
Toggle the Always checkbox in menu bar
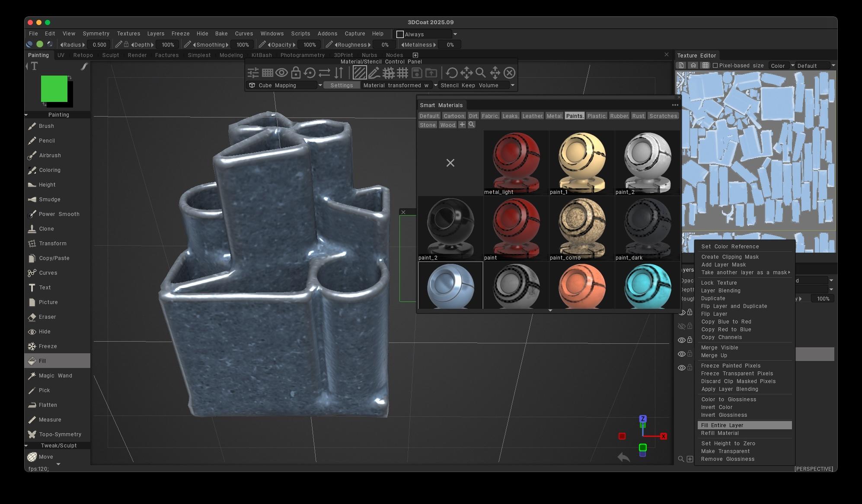(400, 34)
